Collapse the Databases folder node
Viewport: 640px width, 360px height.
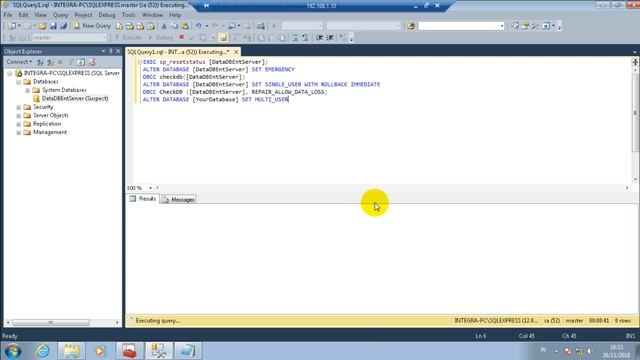click(x=18, y=82)
